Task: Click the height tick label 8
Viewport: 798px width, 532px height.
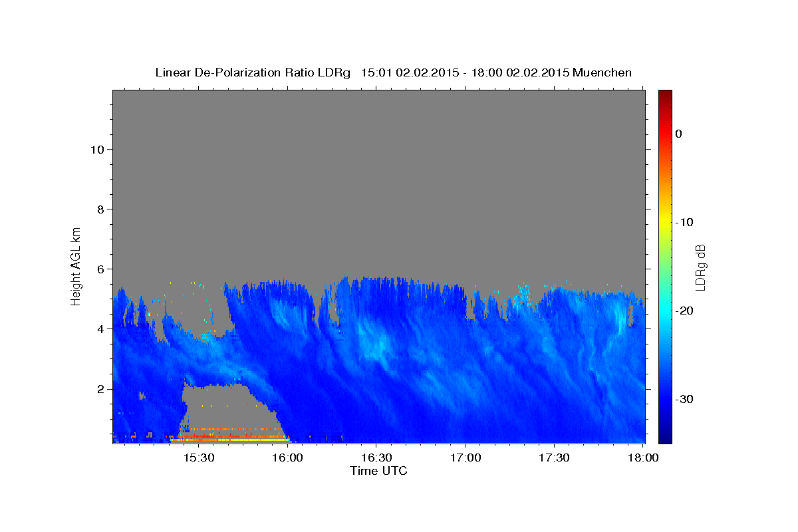Action: point(99,209)
